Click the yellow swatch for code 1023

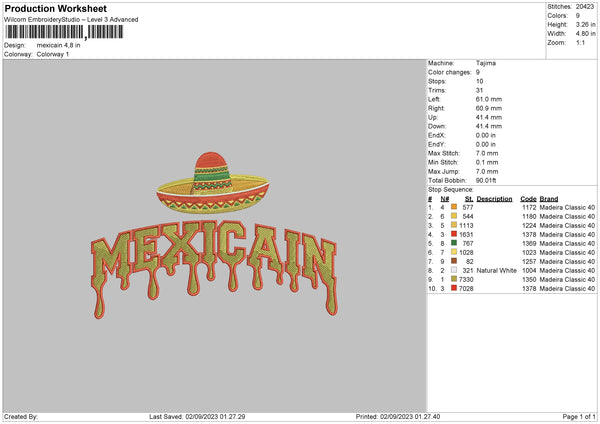[x=454, y=252]
